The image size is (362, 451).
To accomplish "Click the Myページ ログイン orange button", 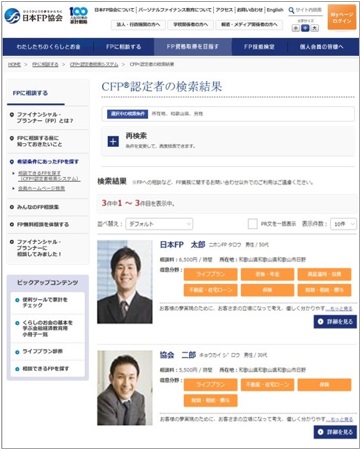I will click(342, 17).
